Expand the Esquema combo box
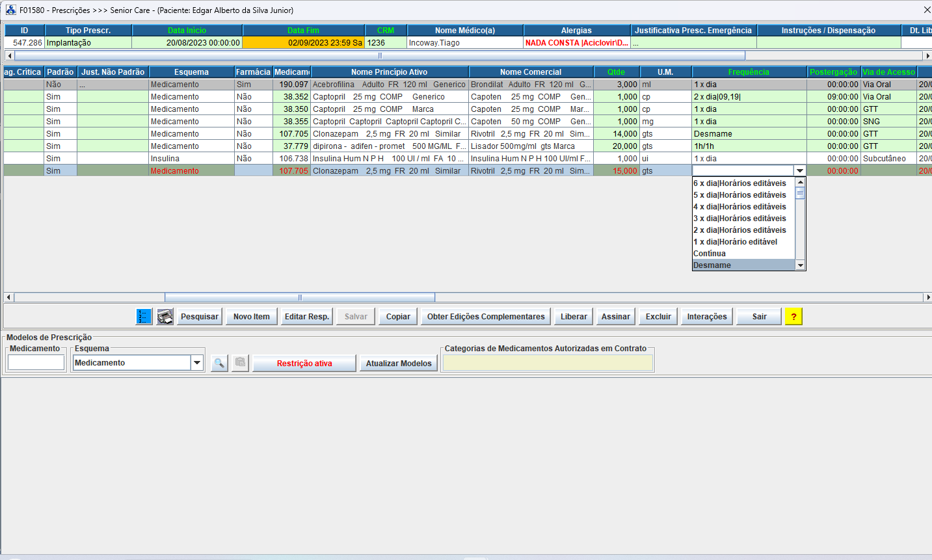 197,363
